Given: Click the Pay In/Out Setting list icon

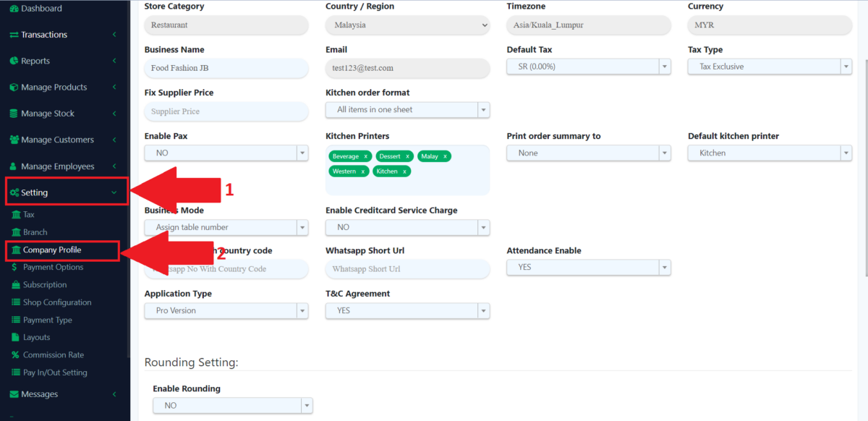Looking at the screenshot, I should tap(17, 373).
